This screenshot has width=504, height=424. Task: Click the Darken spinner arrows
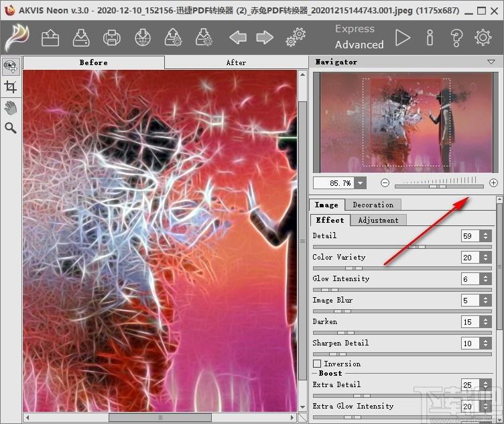point(485,322)
